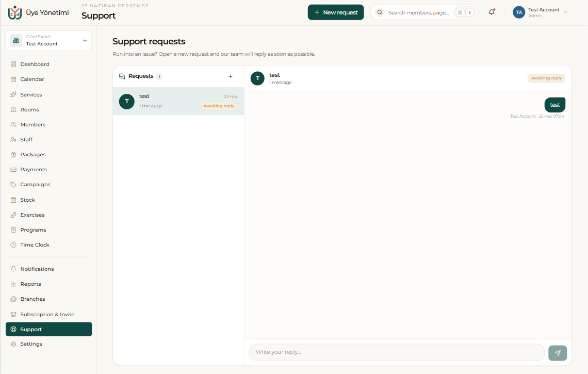Screen dimensions: 588x374
Task: Expand company selector plus button
Action: pyautogui.click(x=85, y=41)
